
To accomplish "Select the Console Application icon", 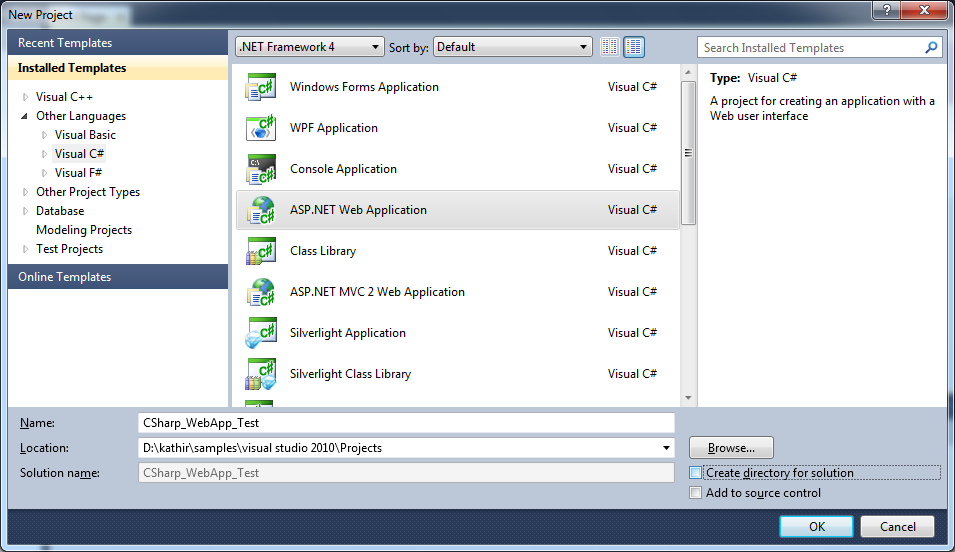I will click(x=261, y=169).
